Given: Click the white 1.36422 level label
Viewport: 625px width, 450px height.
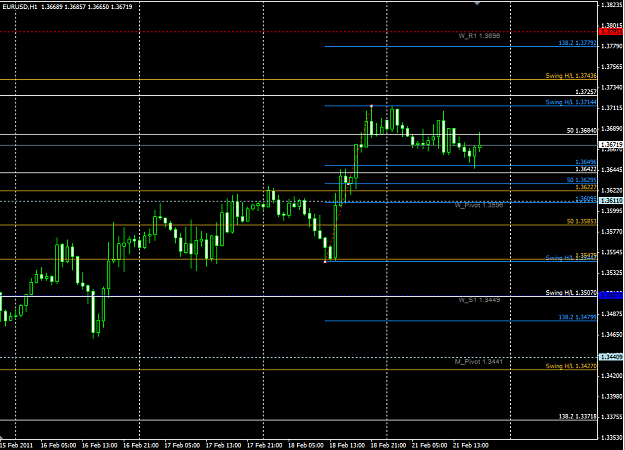Looking at the screenshot, I should click(586, 169).
